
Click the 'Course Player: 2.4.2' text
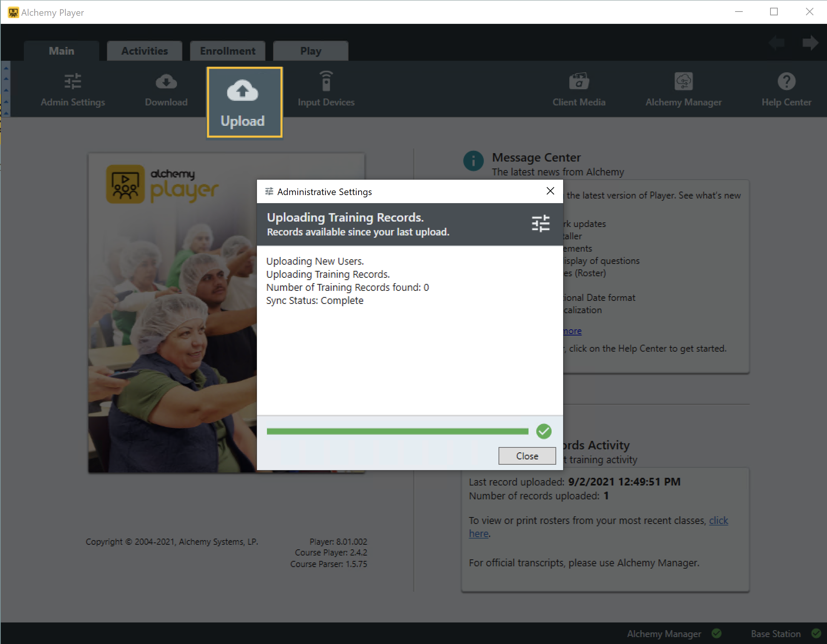click(x=331, y=552)
